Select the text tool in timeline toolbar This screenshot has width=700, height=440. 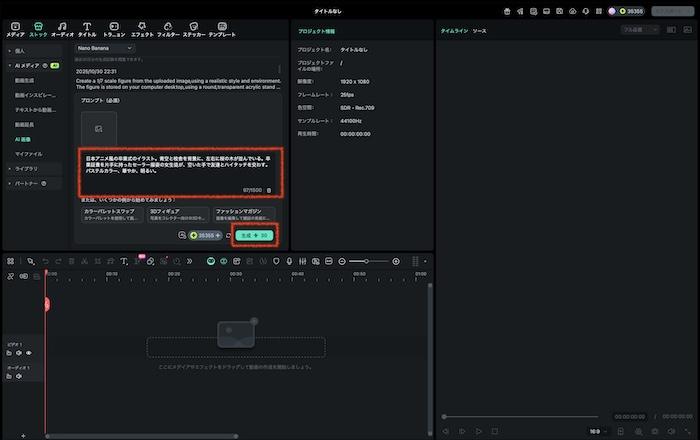[123, 261]
